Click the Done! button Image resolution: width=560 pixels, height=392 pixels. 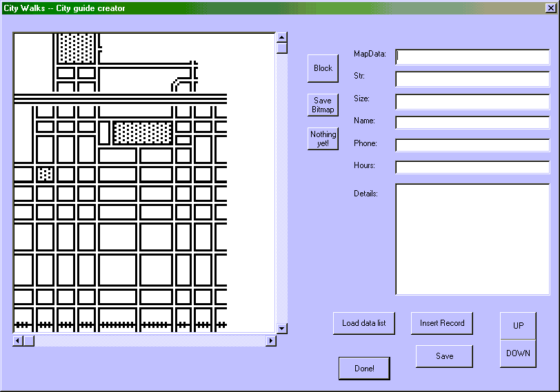pyautogui.click(x=364, y=369)
